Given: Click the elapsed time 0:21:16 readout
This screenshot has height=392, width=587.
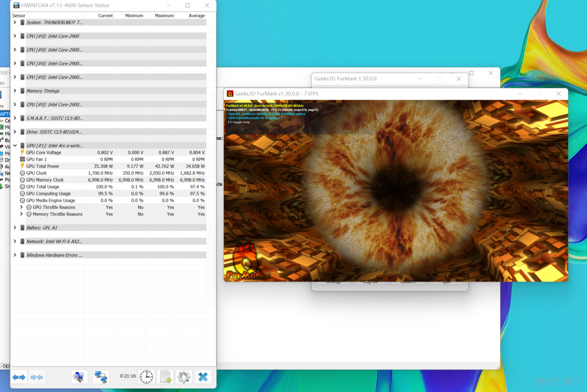Looking at the screenshot, I should click(x=128, y=376).
